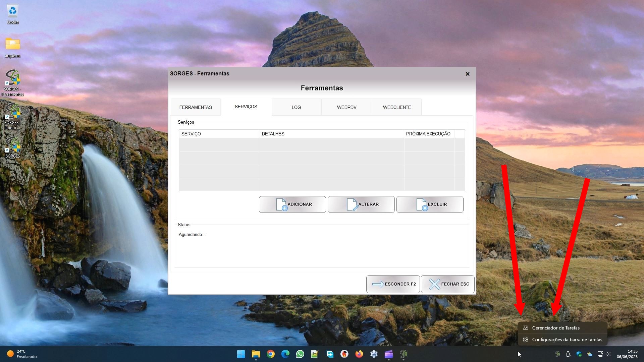Select the WEBPDV tab

346,107
